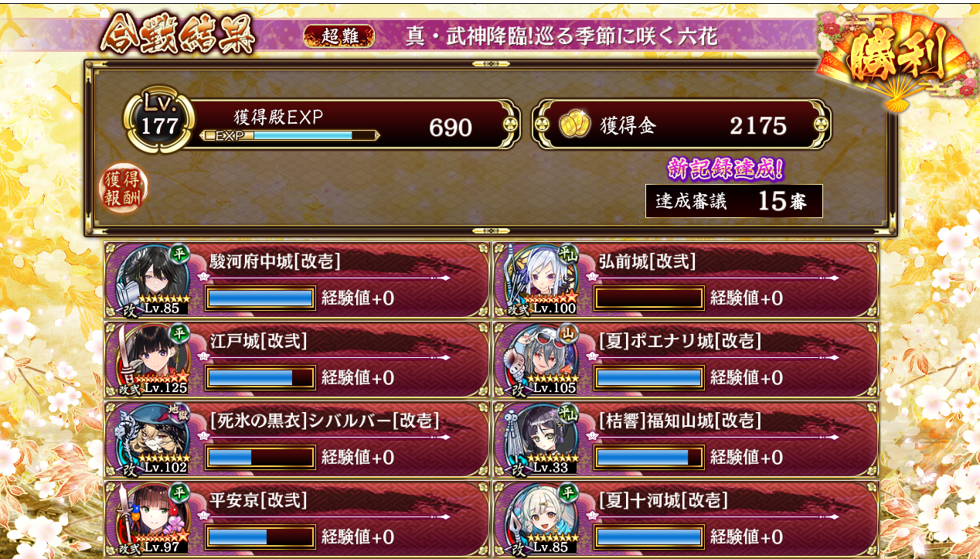The image size is (980, 559).
Task: Click the red 獲得報酬 rewards seal
Action: coord(123,189)
